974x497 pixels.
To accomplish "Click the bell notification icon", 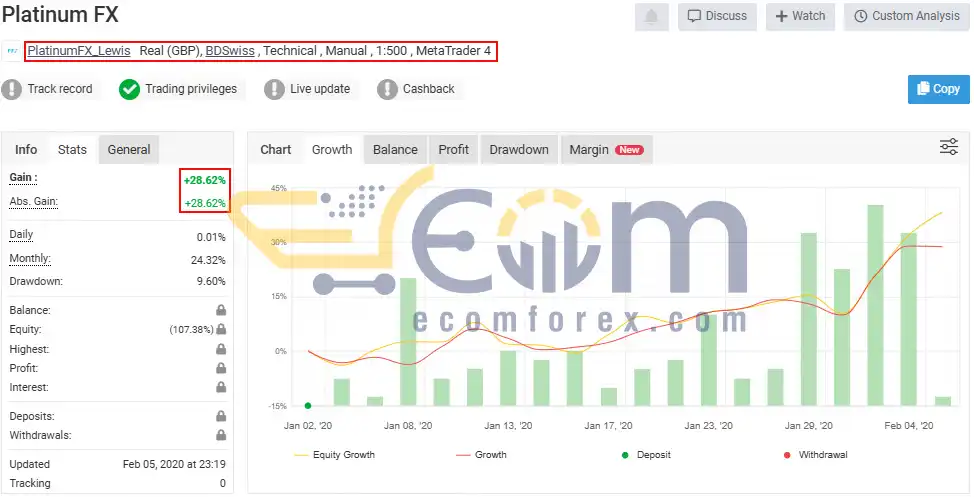I will [x=651, y=17].
